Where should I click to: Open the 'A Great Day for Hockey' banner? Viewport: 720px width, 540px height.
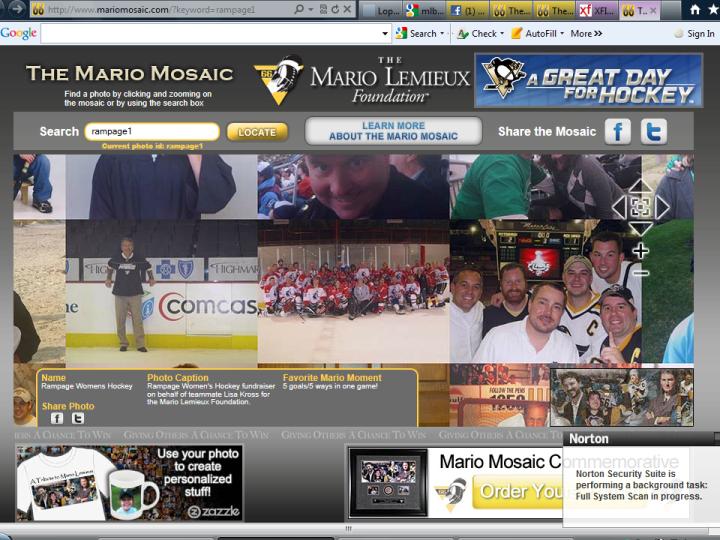[588, 80]
